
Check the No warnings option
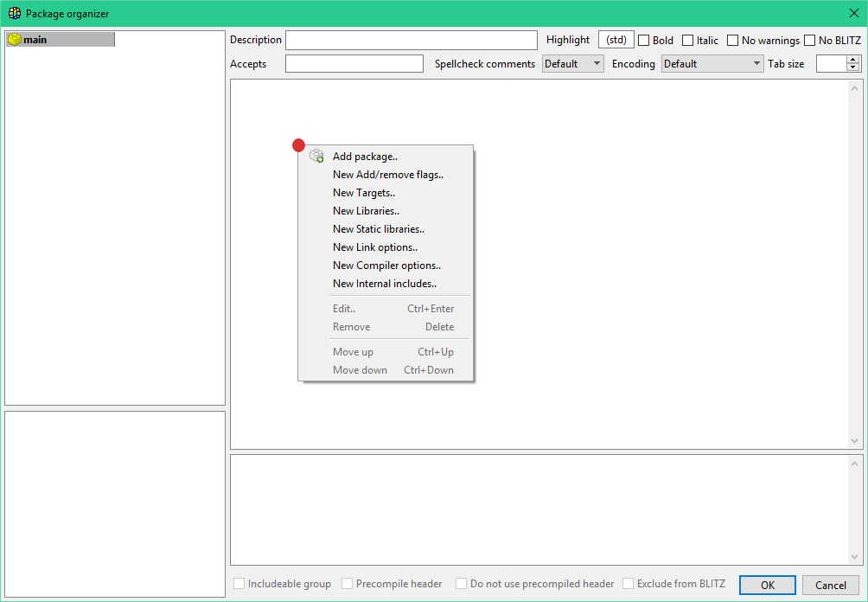coord(733,41)
